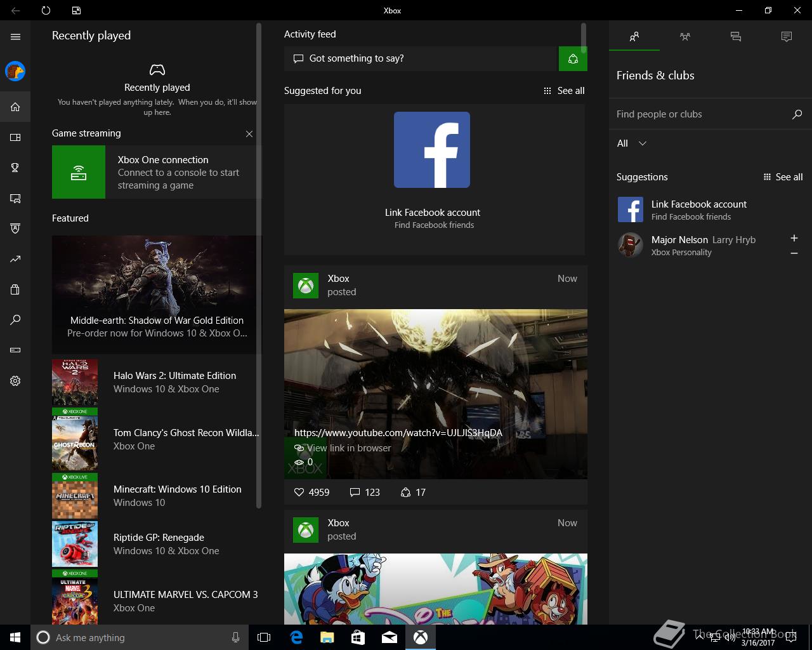Viewport: 812px width, 650px height.
Task: Open comments on first Xbox post
Action: click(365, 493)
